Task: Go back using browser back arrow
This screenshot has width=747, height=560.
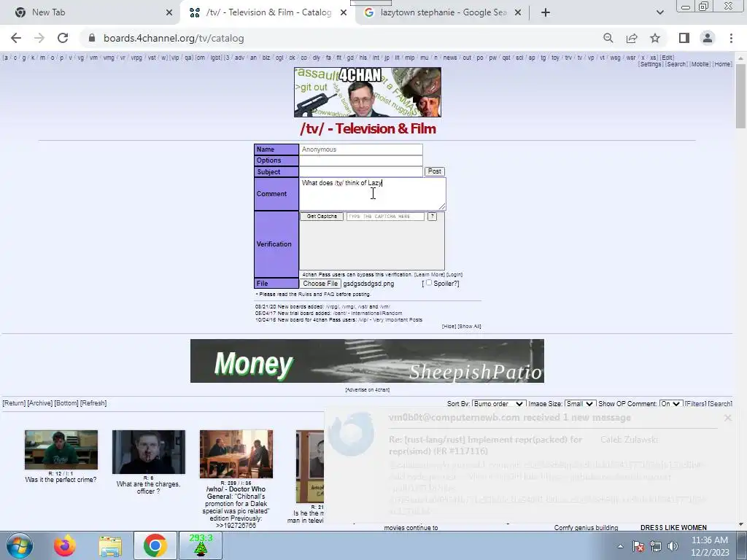Action: [16, 38]
